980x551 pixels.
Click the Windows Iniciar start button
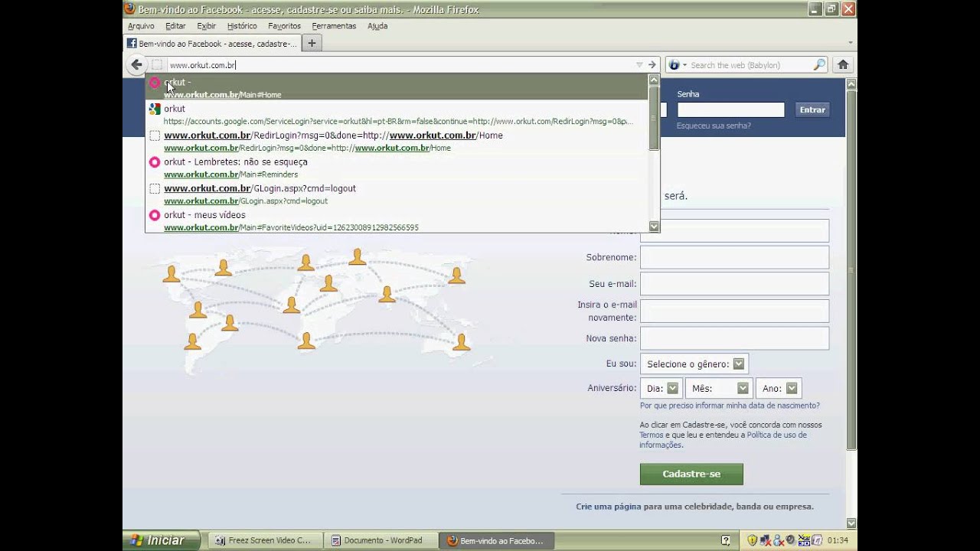click(x=162, y=540)
